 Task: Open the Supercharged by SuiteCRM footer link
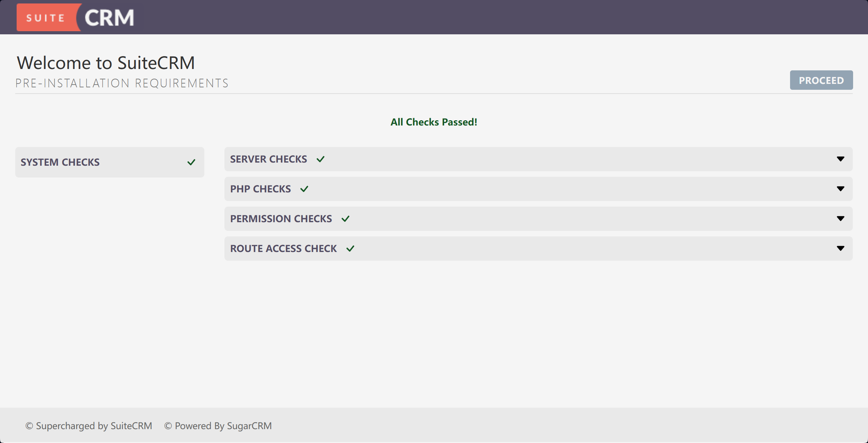[89, 426]
